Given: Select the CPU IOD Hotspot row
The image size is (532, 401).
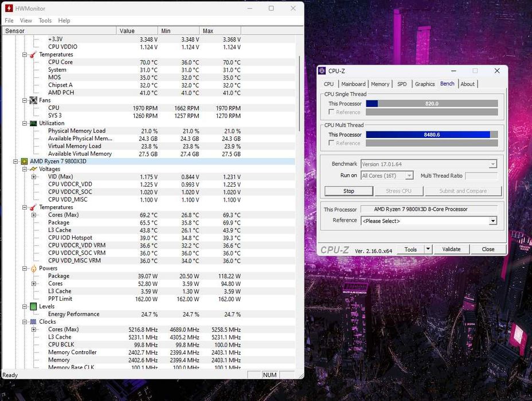Looking at the screenshot, I should click(148, 238).
